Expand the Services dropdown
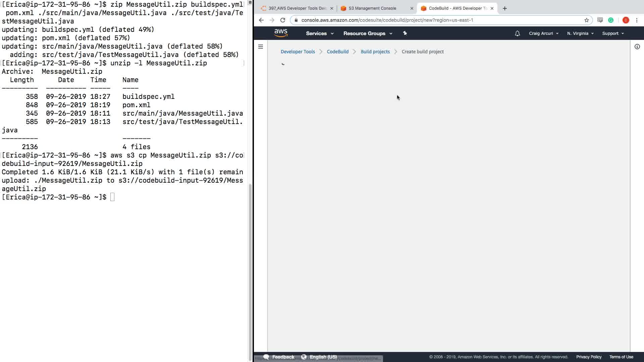The image size is (644, 362). click(x=319, y=34)
